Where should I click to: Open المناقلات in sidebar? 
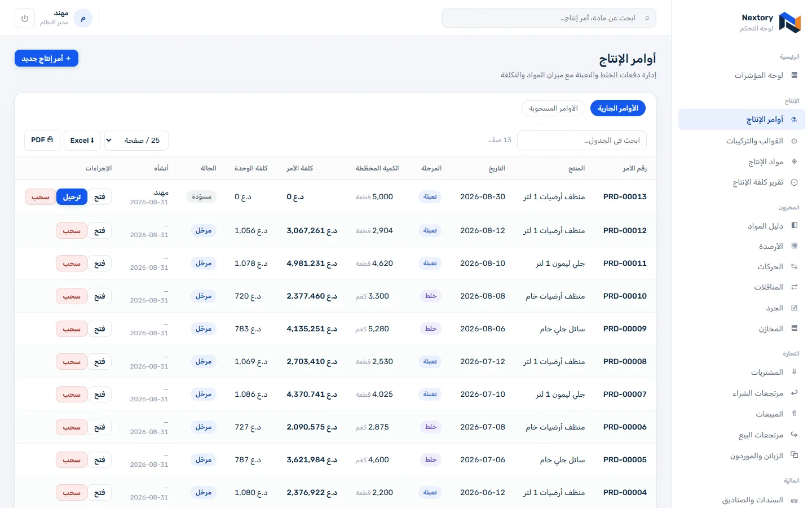[742, 287]
